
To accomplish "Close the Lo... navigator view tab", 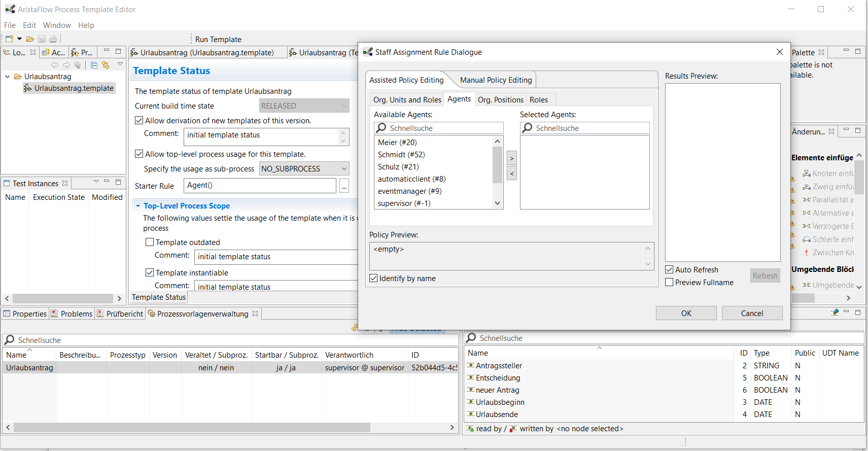I will click(x=33, y=52).
